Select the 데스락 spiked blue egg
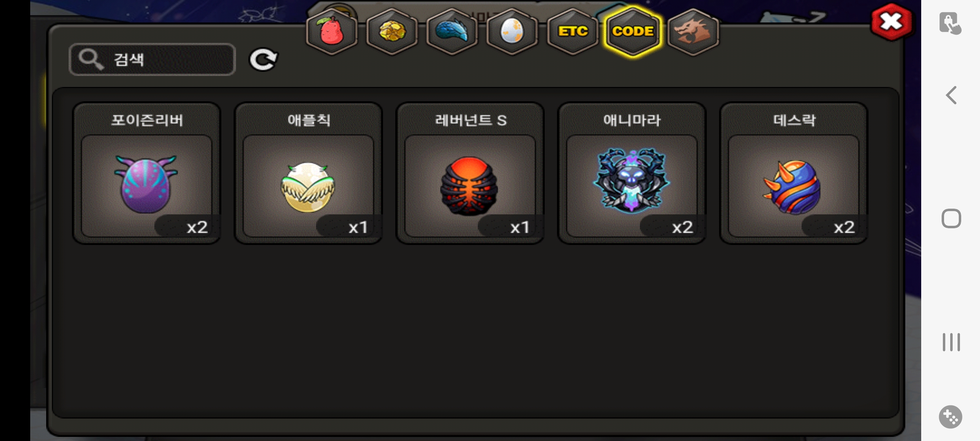980x441 pixels. point(793,173)
